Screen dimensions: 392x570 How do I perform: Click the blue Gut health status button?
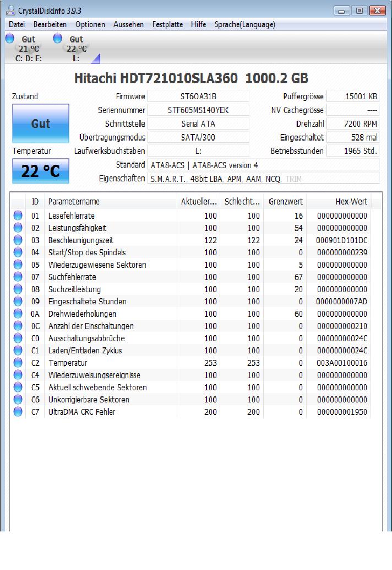(41, 123)
